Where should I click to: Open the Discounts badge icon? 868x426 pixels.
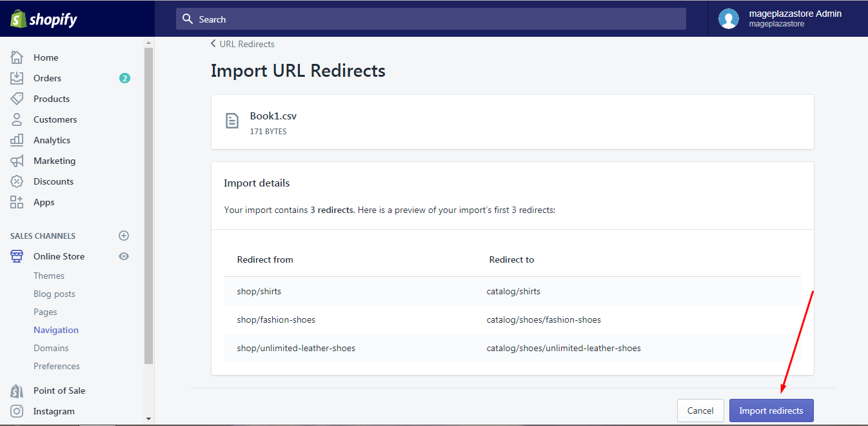point(17,181)
